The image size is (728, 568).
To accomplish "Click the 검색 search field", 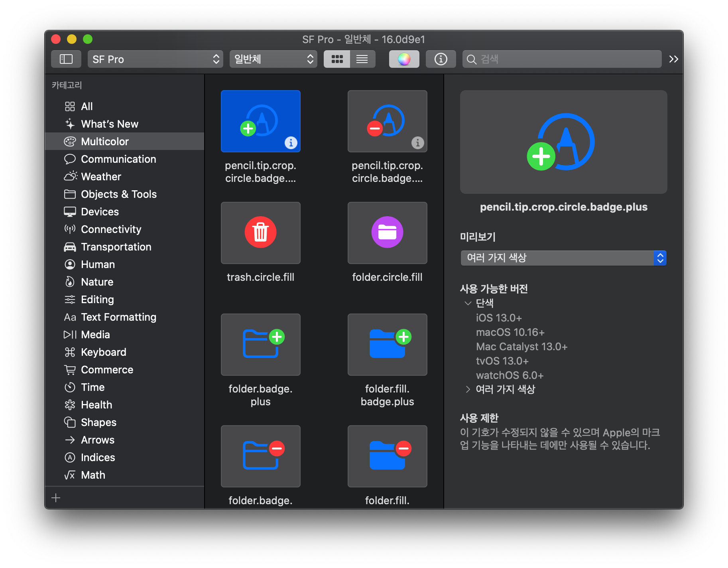I will [562, 59].
